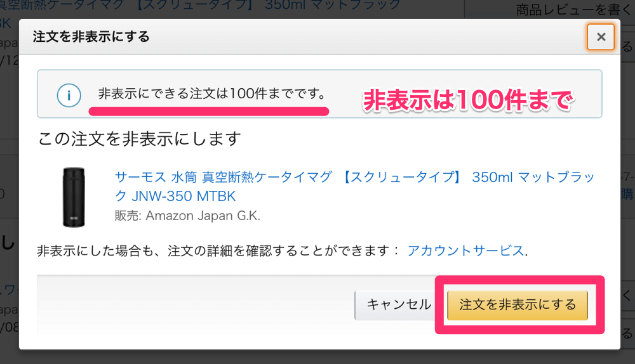Screen dimensions: 635x364
Task: Open the アカウントサービス link
Action: coord(465,250)
